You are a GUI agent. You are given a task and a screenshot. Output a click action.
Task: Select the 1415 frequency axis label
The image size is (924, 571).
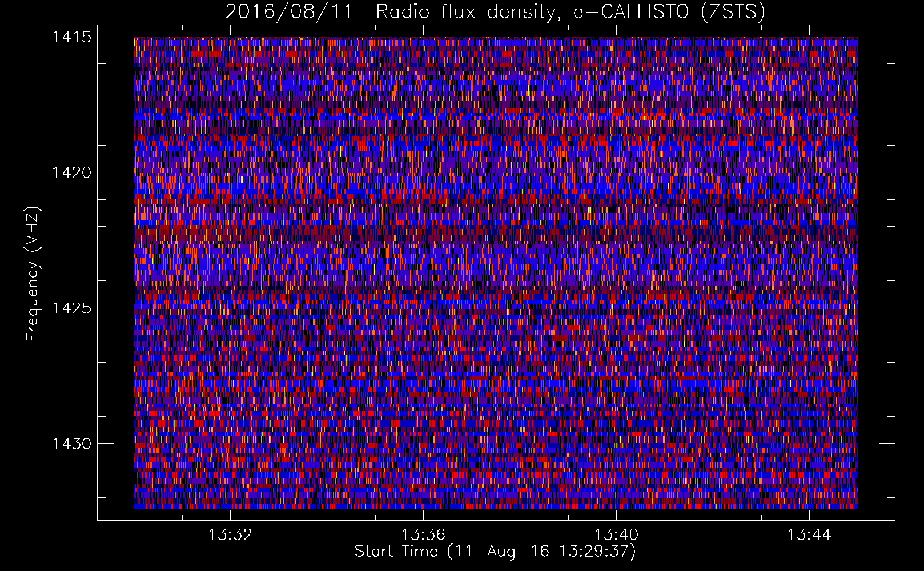71,37
